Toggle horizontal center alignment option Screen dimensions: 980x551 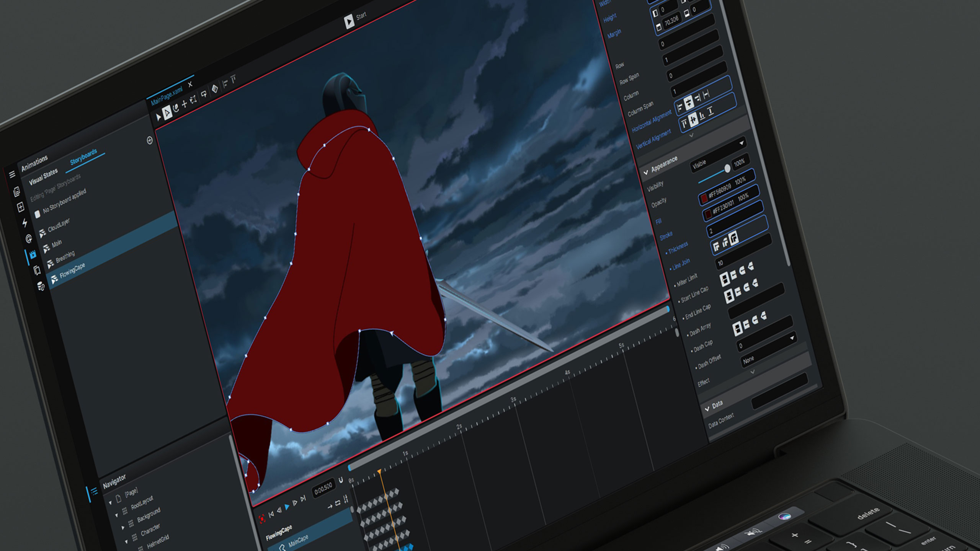[689, 103]
